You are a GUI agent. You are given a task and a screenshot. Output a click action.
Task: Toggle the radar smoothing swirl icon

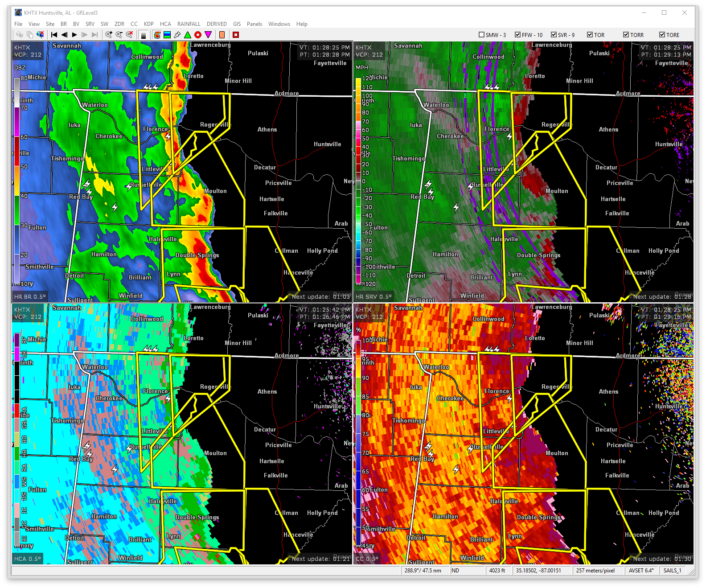pos(157,35)
